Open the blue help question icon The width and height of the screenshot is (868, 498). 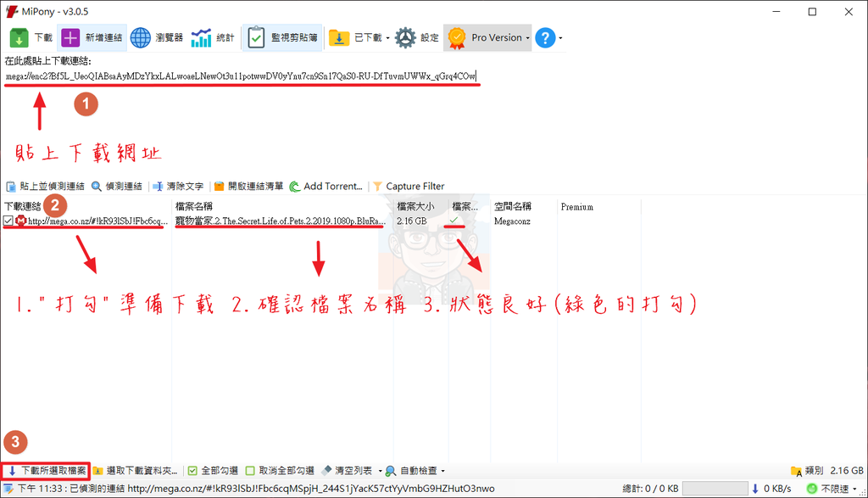coord(545,37)
